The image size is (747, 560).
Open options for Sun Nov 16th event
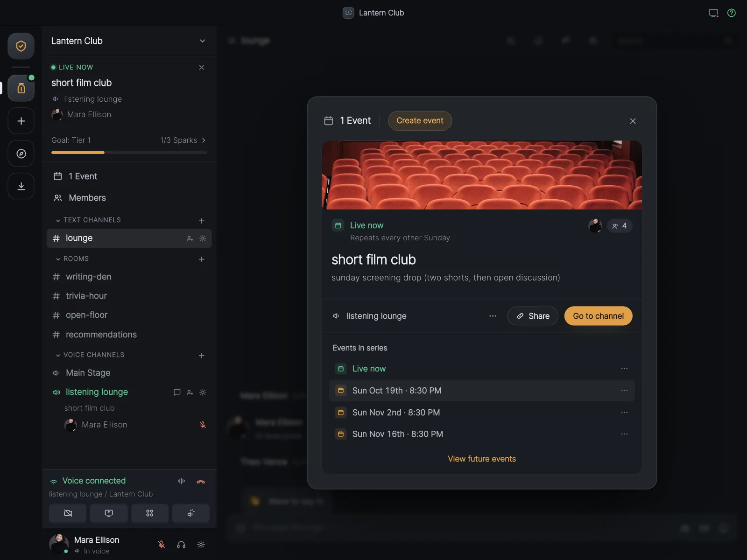pos(624,434)
